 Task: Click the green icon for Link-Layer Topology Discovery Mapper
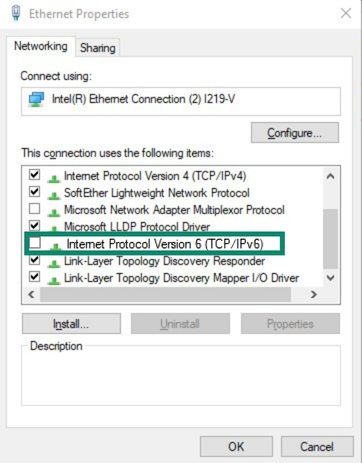(x=54, y=280)
